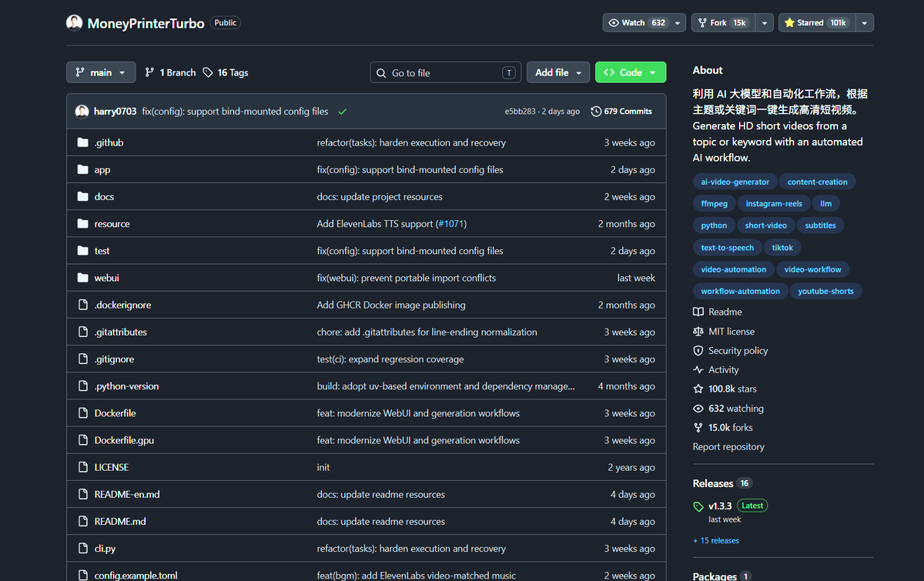Viewport: 924px width, 581px height.
Task: Open the + 15 releases link
Action: point(716,541)
